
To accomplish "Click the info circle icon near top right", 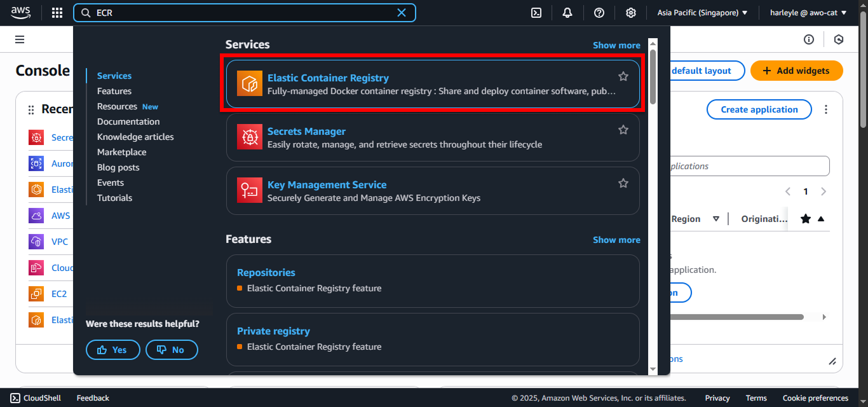I will click(x=809, y=39).
